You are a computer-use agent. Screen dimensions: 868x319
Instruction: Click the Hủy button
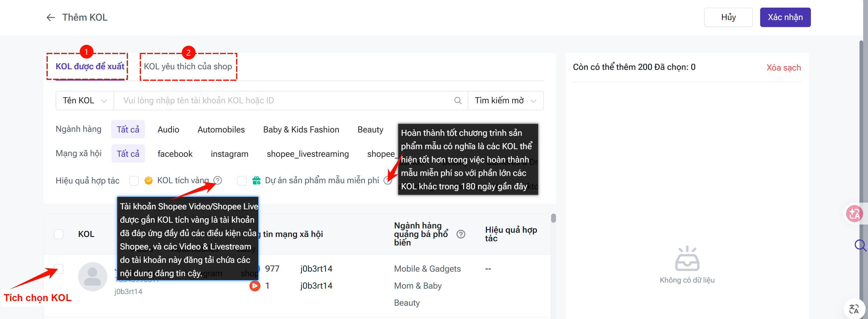pyautogui.click(x=728, y=17)
